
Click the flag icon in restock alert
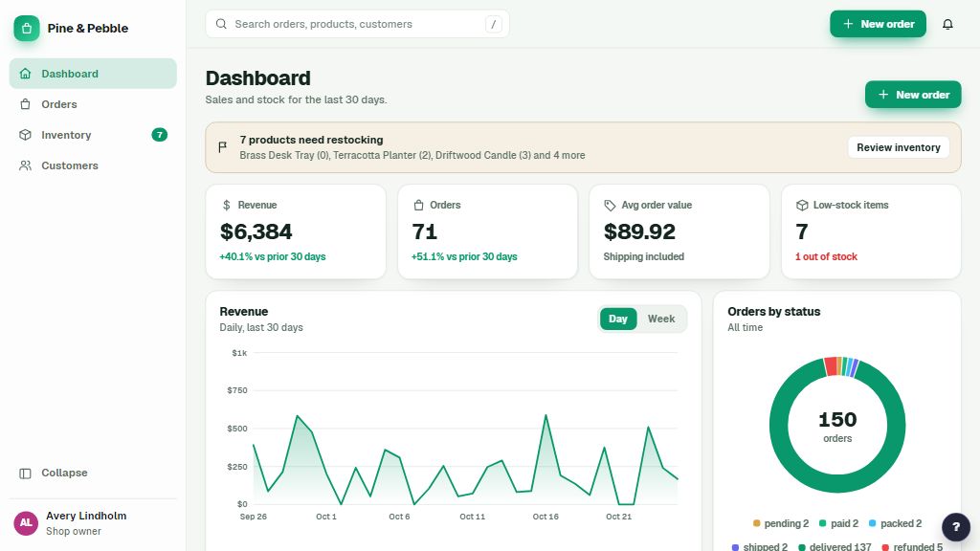click(222, 147)
